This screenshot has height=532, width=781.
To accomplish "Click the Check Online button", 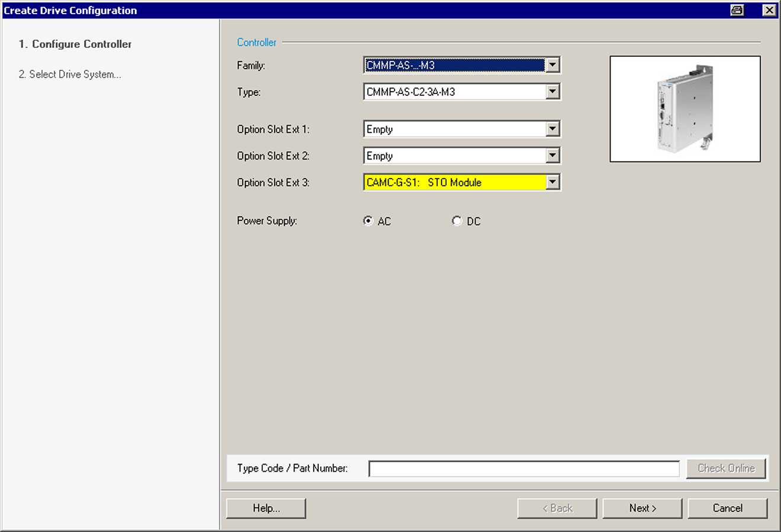I will [x=726, y=469].
